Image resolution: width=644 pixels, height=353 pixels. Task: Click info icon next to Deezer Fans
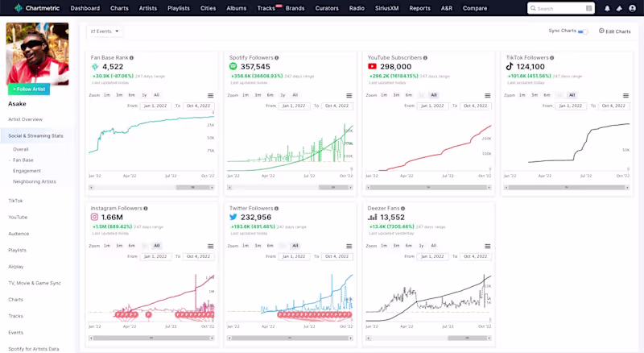click(403, 209)
